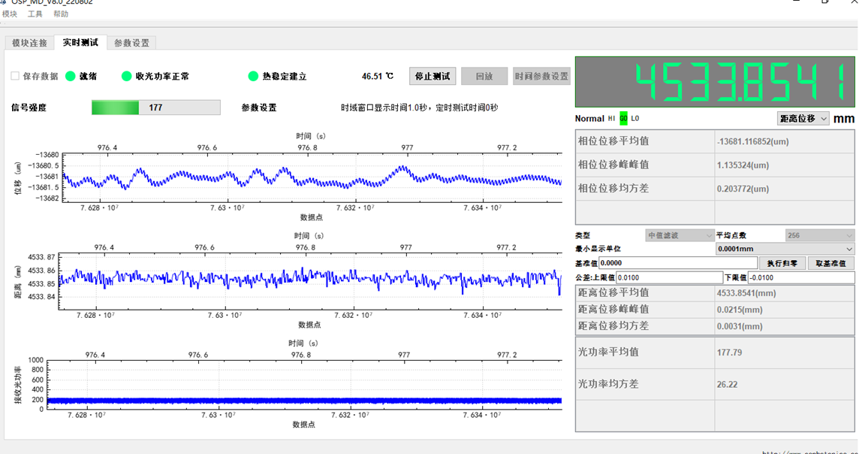This screenshot has height=454, width=868.
Task: Click the 热稳定建立 green status indicator
Action: (x=254, y=76)
